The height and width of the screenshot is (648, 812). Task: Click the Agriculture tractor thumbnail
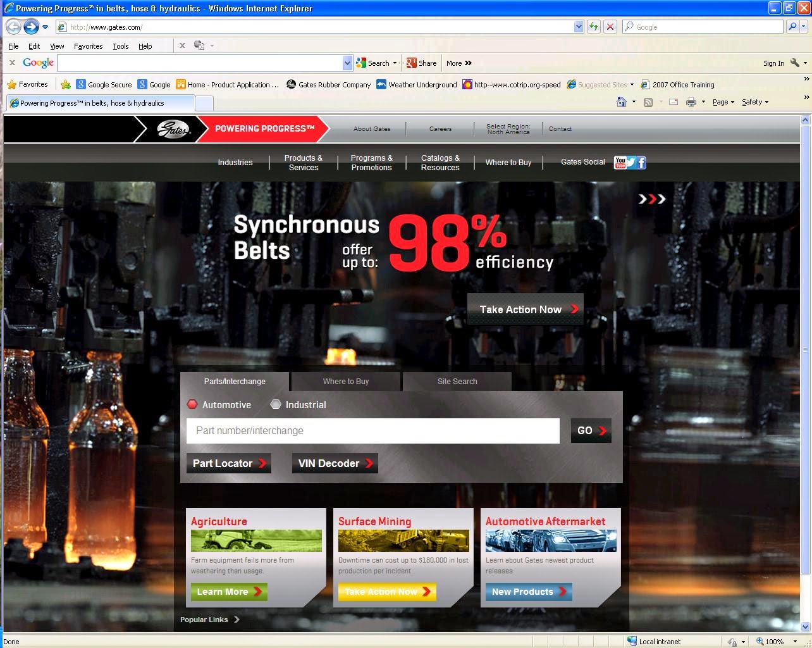[256, 540]
